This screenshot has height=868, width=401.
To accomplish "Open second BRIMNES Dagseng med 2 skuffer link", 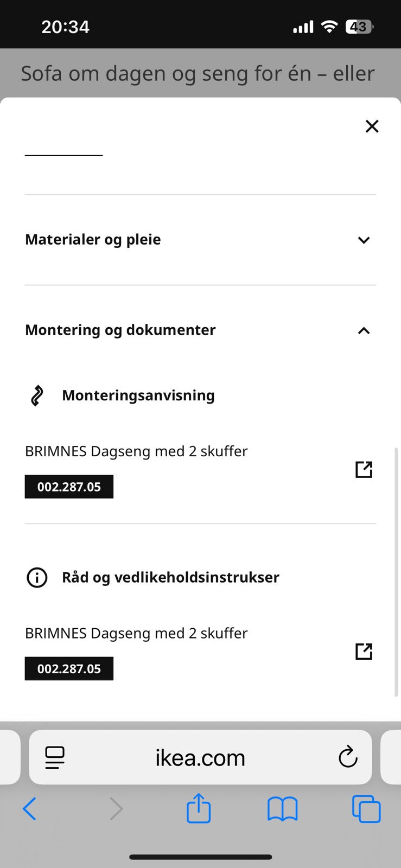I will [136, 633].
